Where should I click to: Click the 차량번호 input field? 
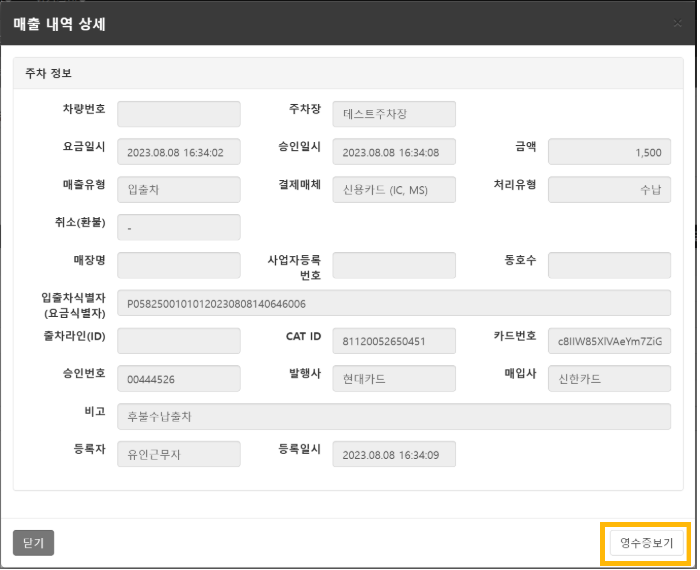coord(179,114)
